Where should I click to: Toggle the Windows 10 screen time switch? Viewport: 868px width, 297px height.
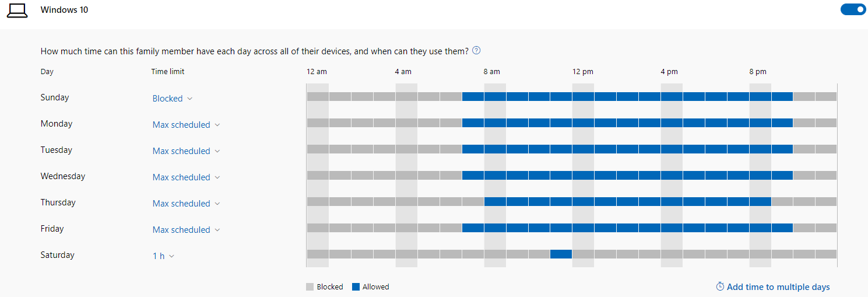click(853, 9)
